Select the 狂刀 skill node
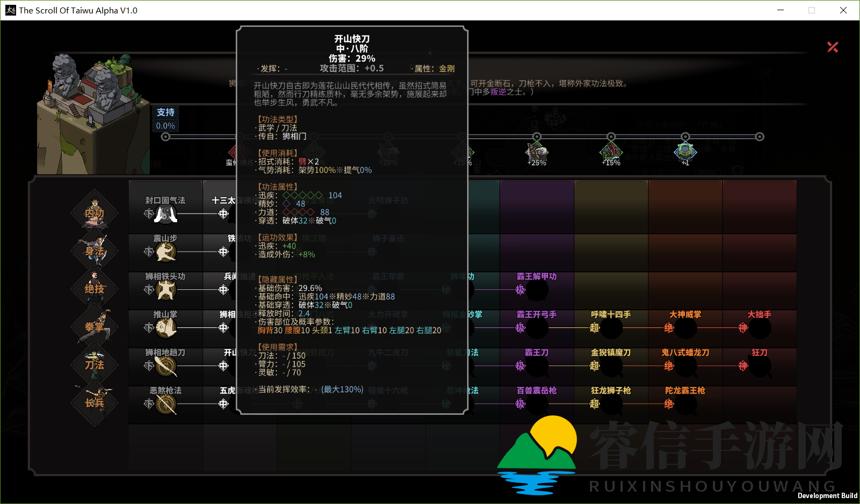Screen dimensions: 860x504 click(x=759, y=366)
